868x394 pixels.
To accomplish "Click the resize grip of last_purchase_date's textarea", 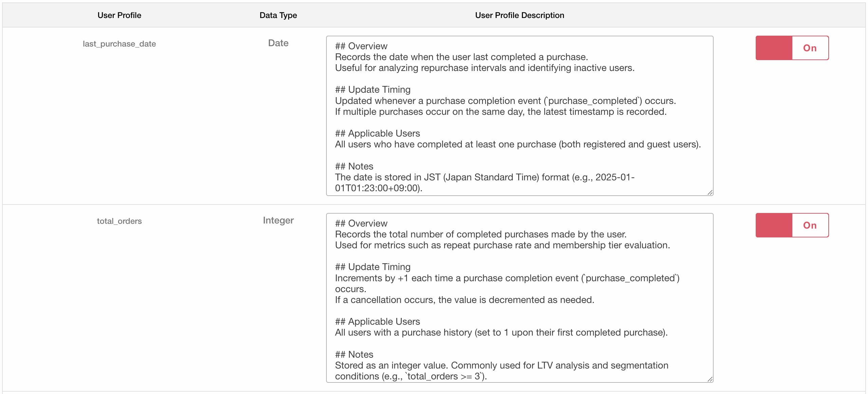I will [711, 193].
